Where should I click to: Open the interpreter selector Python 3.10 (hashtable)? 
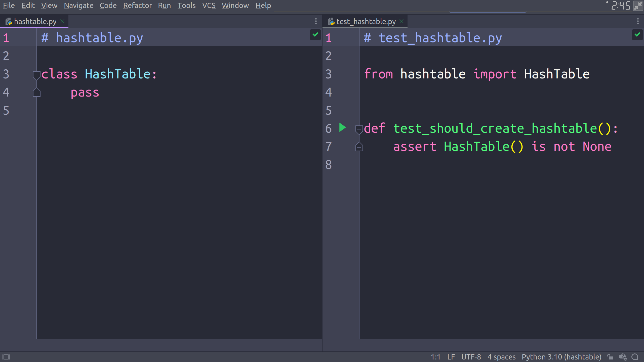click(x=561, y=357)
